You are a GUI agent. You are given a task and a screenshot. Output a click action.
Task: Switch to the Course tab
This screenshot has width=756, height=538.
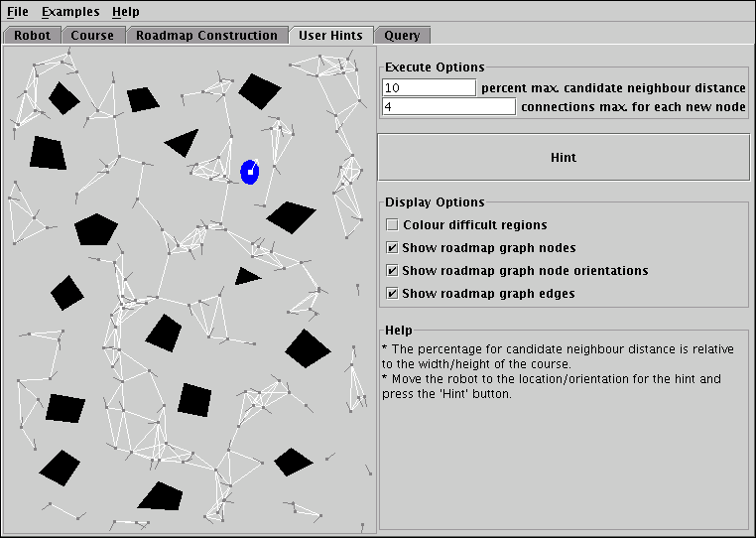(x=92, y=35)
